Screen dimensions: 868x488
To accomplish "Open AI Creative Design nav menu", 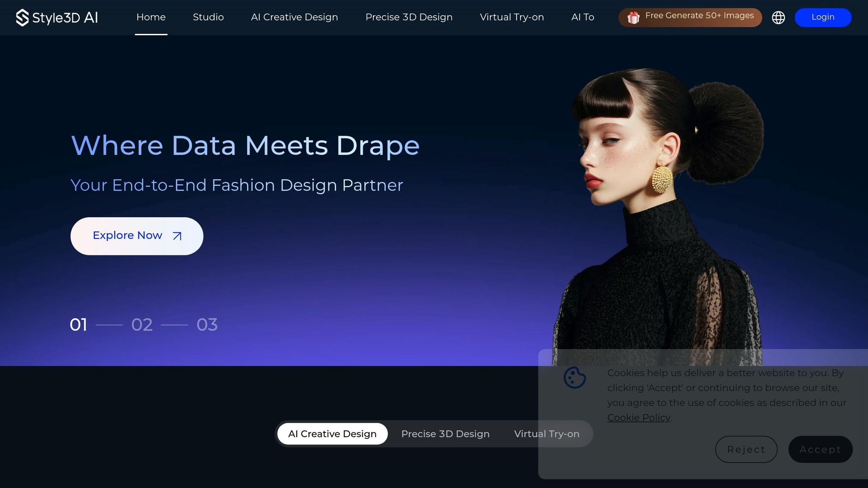I will point(294,17).
